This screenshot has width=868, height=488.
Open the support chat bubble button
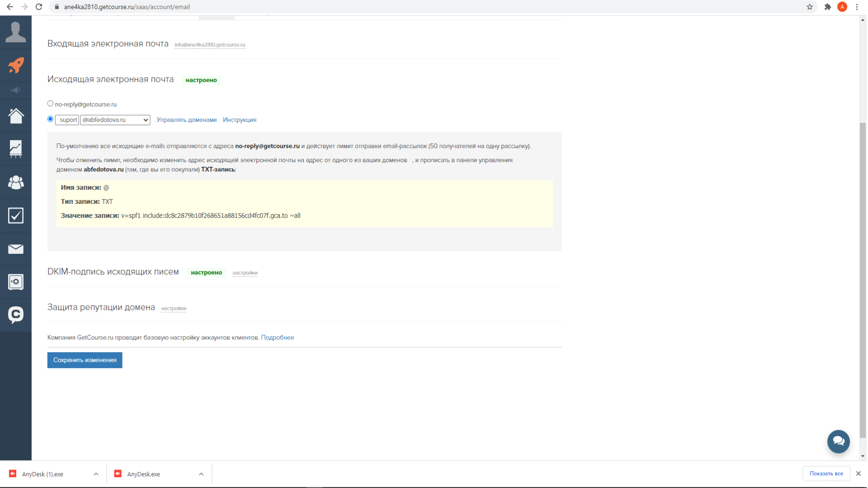[838, 441]
